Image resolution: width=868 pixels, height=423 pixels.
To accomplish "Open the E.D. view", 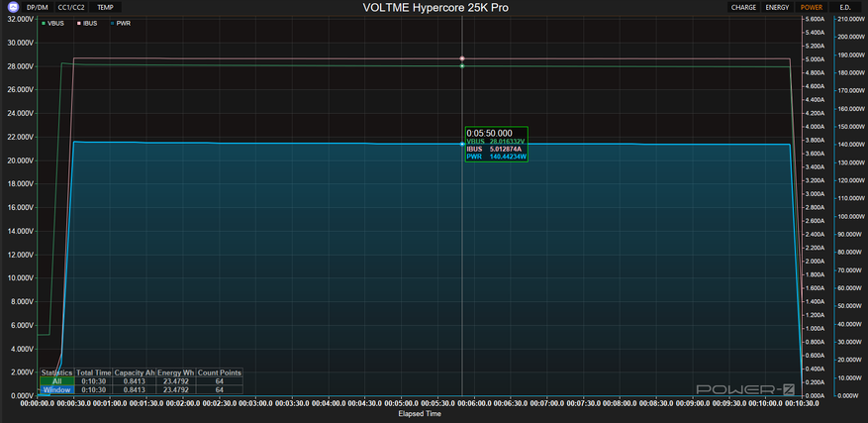I will pyautogui.click(x=845, y=7).
